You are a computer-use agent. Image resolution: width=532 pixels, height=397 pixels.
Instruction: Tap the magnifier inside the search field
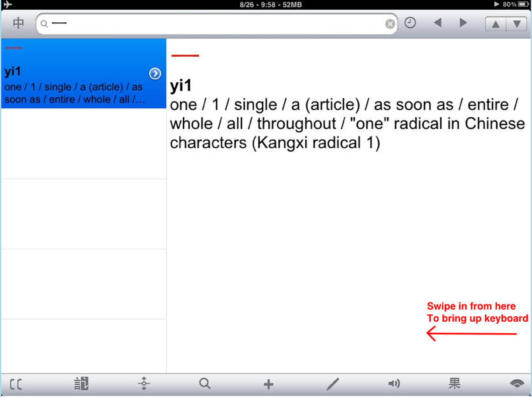(x=44, y=24)
